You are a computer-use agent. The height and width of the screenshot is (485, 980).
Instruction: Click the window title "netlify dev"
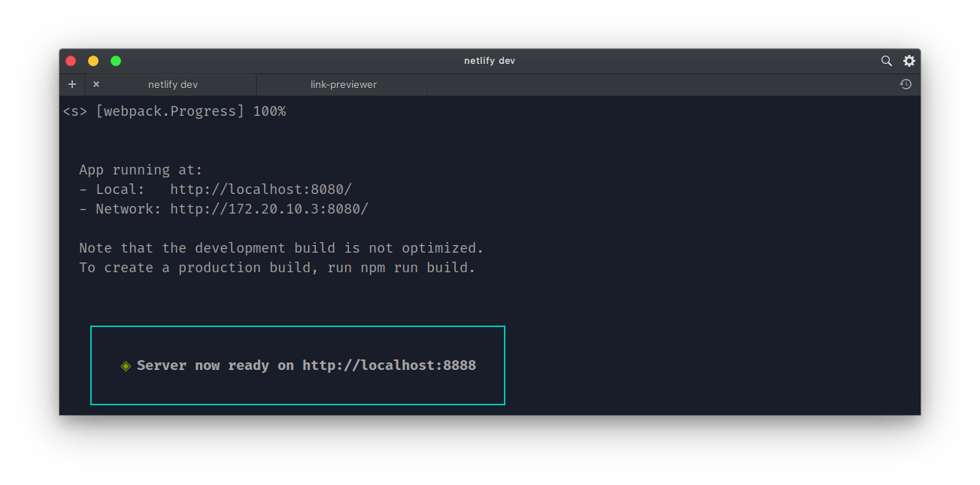[490, 61]
